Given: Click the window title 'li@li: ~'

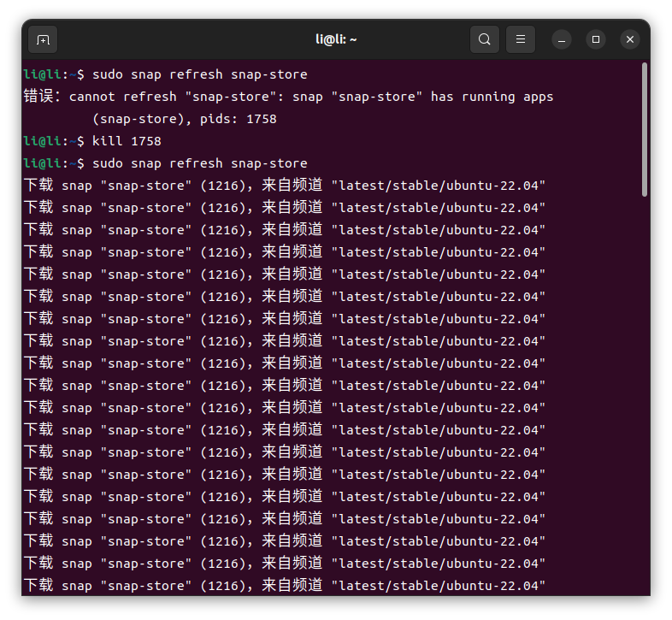Looking at the screenshot, I should point(336,39).
